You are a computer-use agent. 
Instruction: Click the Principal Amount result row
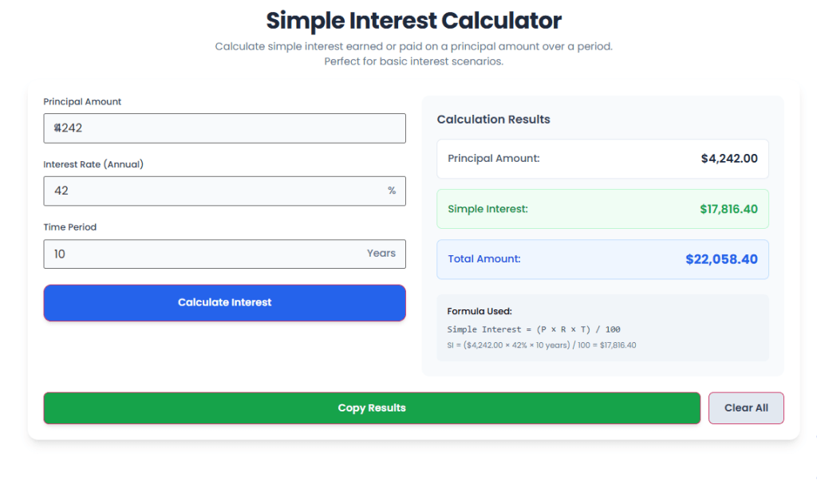pyautogui.click(x=602, y=159)
